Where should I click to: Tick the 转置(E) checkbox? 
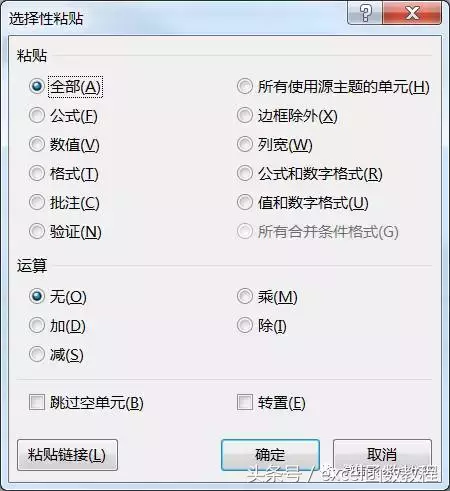pyautogui.click(x=245, y=402)
